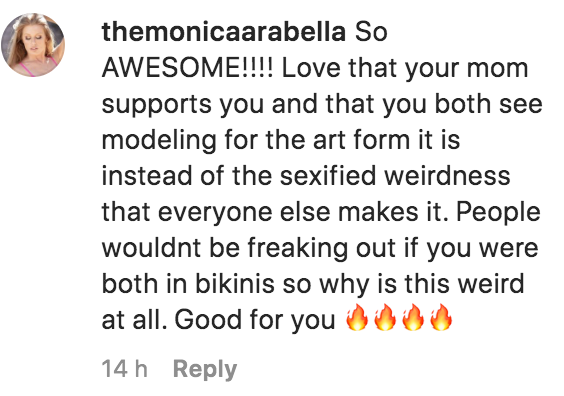Click the word sexified

point(328,176)
